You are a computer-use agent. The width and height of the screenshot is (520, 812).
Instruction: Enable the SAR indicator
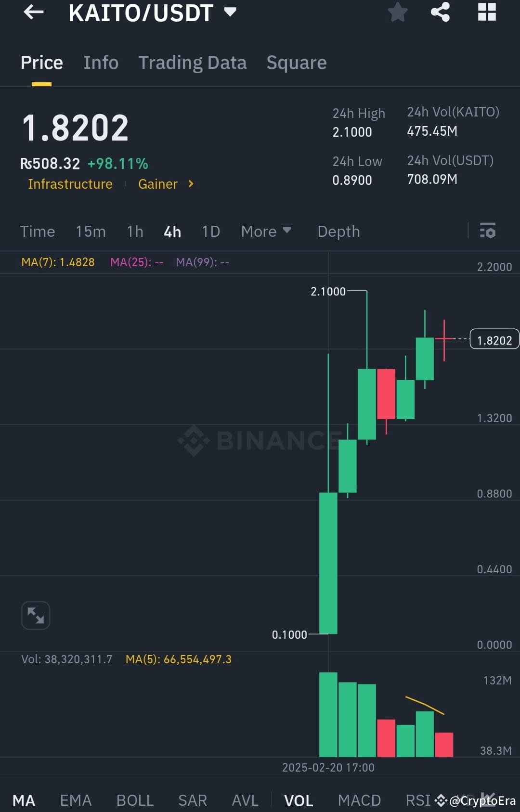(x=192, y=799)
